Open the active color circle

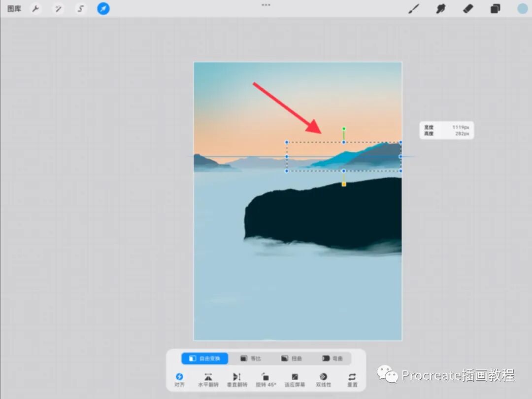point(522,8)
